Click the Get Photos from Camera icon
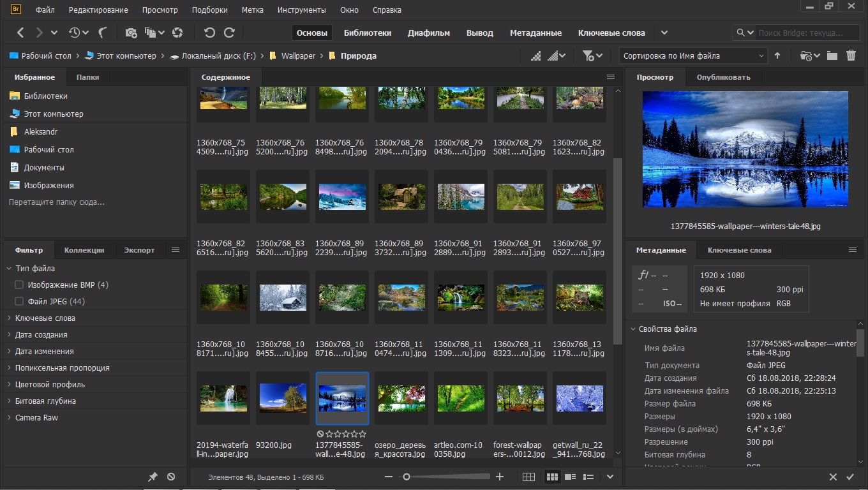Viewport: 868px width, 490px height. pyautogui.click(x=131, y=33)
